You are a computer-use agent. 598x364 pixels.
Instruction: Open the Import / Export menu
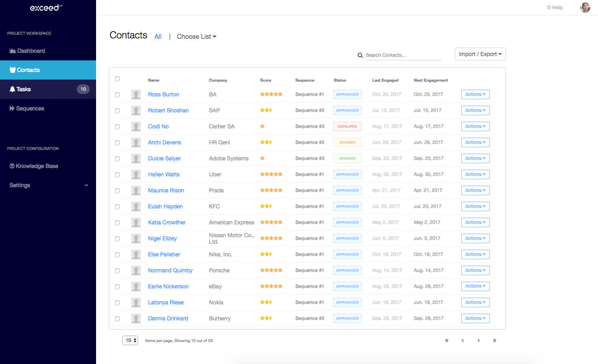480,54
